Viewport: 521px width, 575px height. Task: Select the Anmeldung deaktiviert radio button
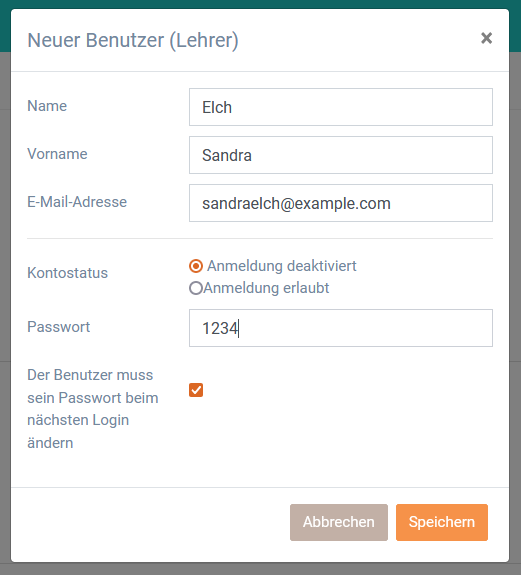(196, 266)
